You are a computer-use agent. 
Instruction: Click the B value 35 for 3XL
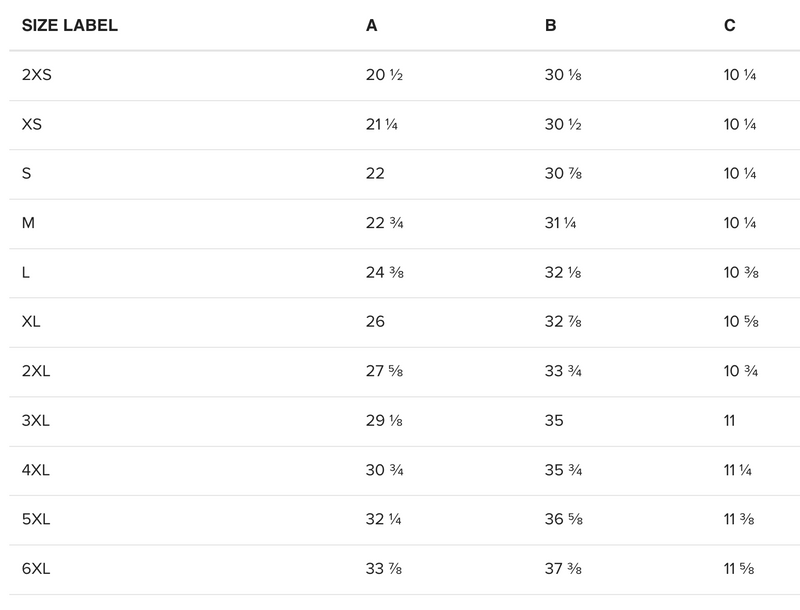[x=554, y=421]
